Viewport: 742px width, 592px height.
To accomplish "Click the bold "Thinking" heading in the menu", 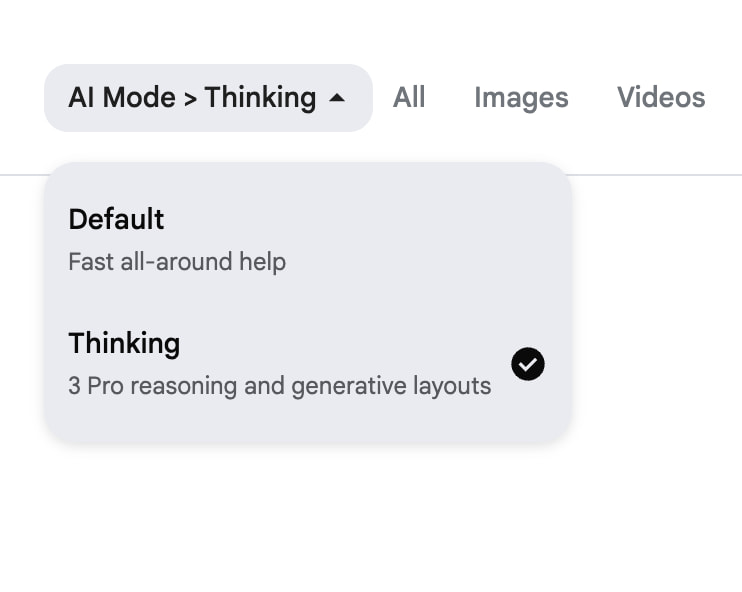I will click(124, 343).
